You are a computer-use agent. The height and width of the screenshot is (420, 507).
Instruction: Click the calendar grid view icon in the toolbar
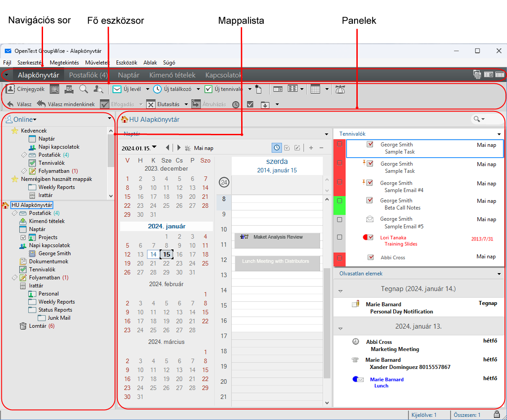315,89
